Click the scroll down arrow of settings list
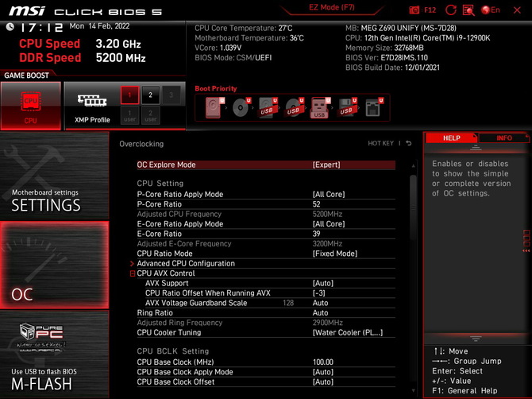The image size is (532, 399). [x=413, y=390]
